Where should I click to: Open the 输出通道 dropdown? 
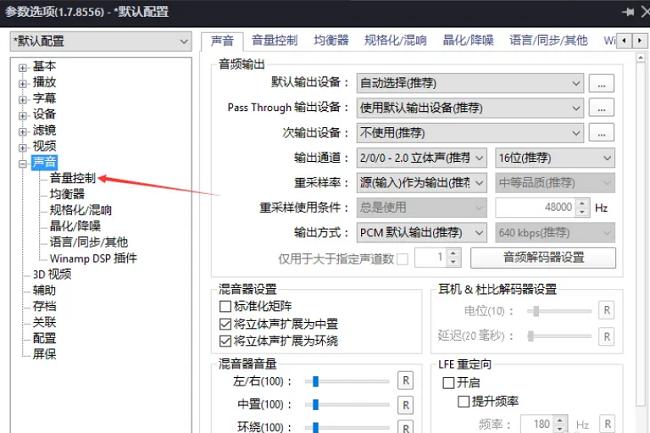(422, 158)
